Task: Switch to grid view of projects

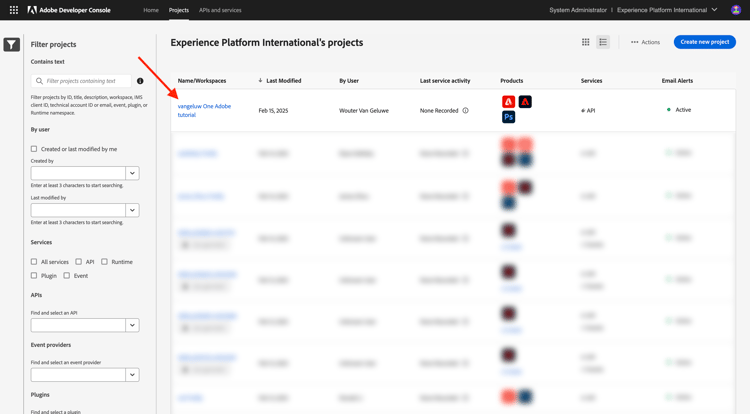Action: pos(585,42)
